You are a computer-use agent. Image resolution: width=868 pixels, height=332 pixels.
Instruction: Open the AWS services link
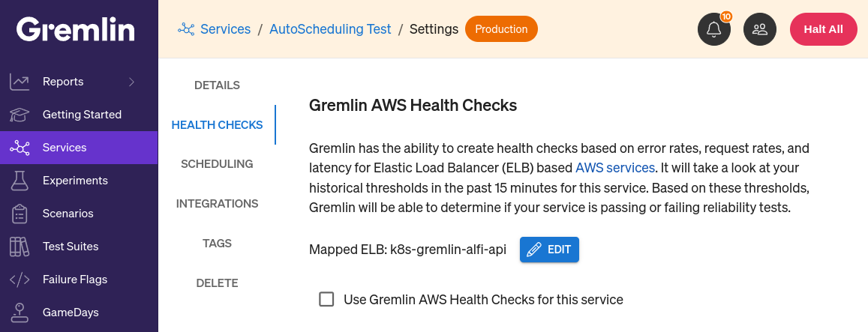[615, 167]
